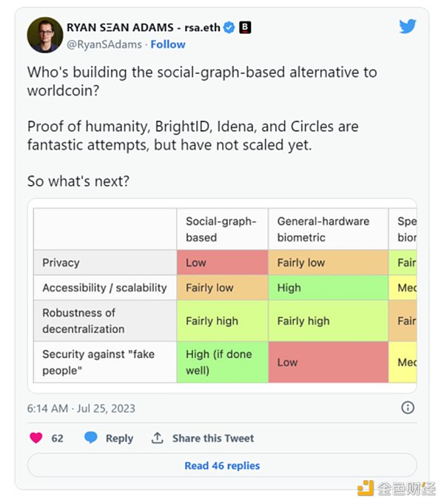This screenshot has height=504, width=444.
Task: Click the red Low privacy cell
Action: (222, 263)
